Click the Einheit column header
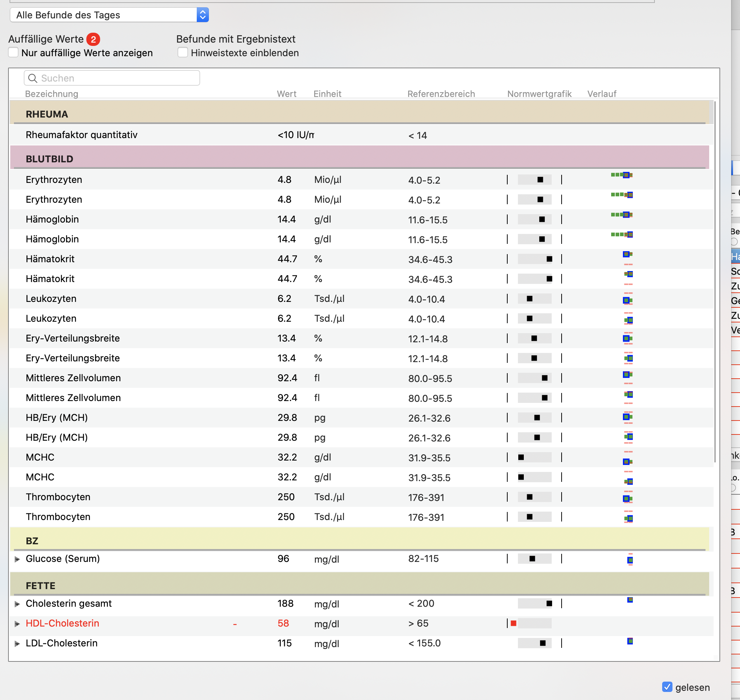Image resolution: width=740 pixels, height=700 pixels. point(327,94)
